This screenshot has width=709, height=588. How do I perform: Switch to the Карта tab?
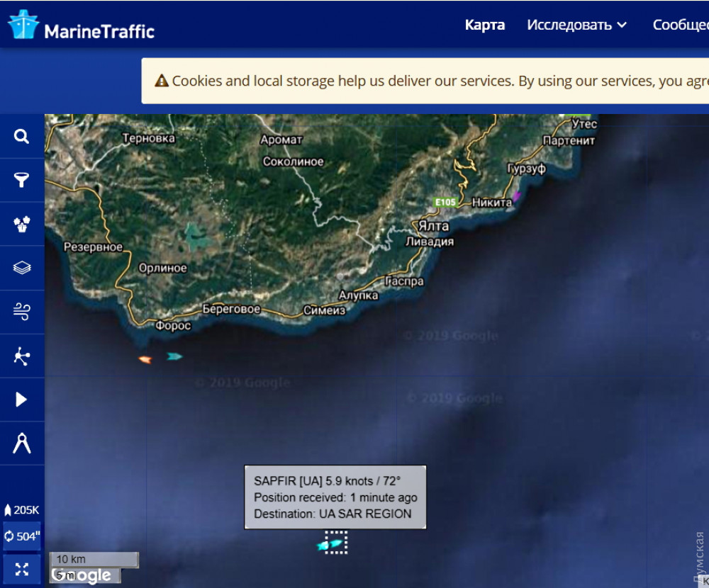pos(485,25)
